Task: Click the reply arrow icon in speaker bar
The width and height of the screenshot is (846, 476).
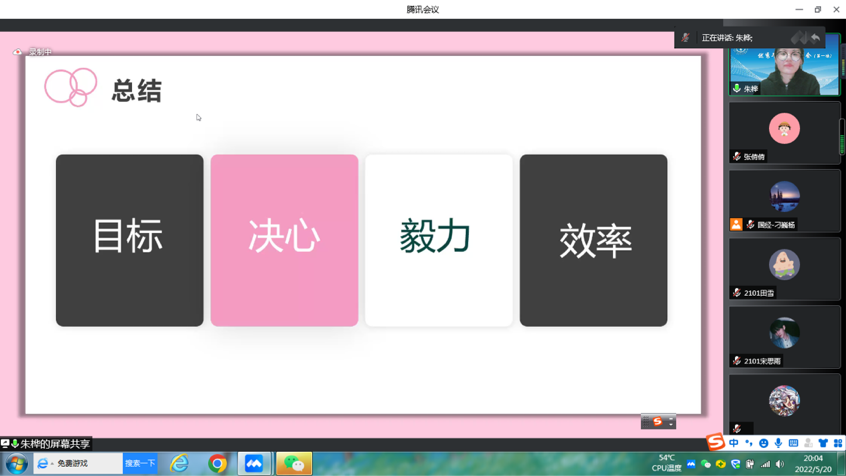Action: coord(816,38)
